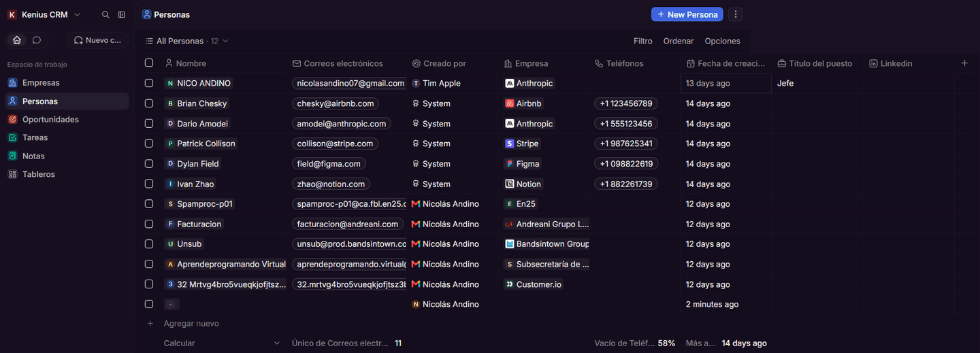The image size is (980, 353).
Task: Open Oportunidades in the sidebar
Action: coord(66,120)
